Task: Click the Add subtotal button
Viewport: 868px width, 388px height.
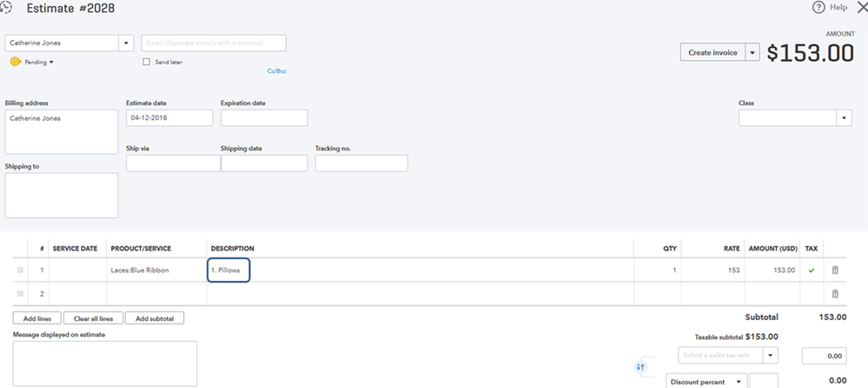Action: 155,318
